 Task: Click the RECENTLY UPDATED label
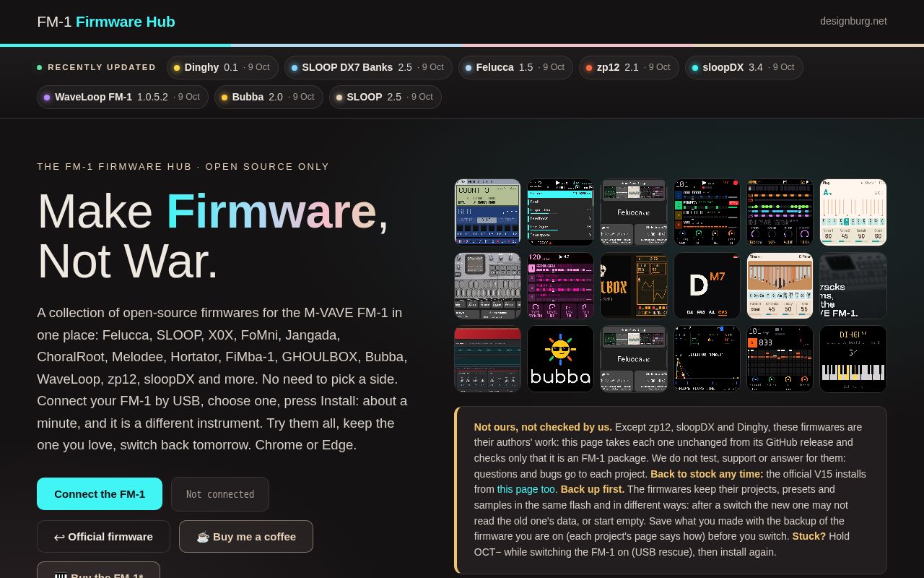coord(102,67)
